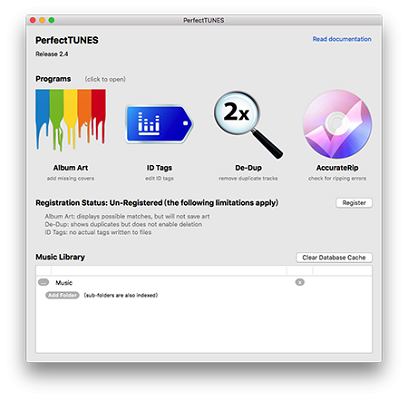This screenshot has width=408, height=400.
Task: Open the AccurateRip disc icon
Action: 337,124
